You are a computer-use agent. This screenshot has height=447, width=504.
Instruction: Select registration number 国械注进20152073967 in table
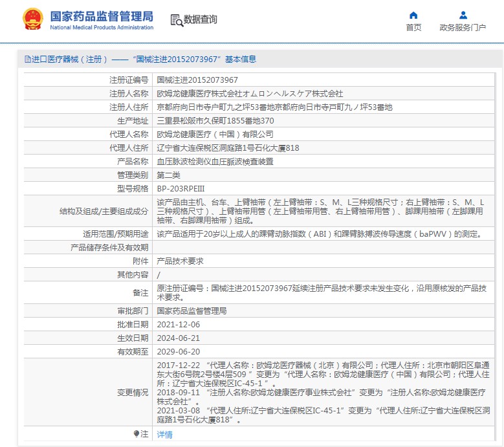click(197, 80)
